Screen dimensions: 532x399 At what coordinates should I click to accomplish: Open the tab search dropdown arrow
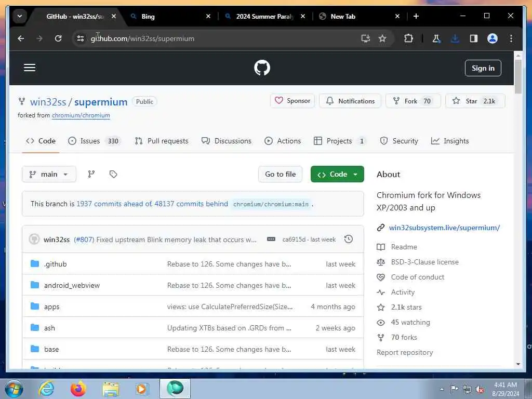(x=20, y=16)
